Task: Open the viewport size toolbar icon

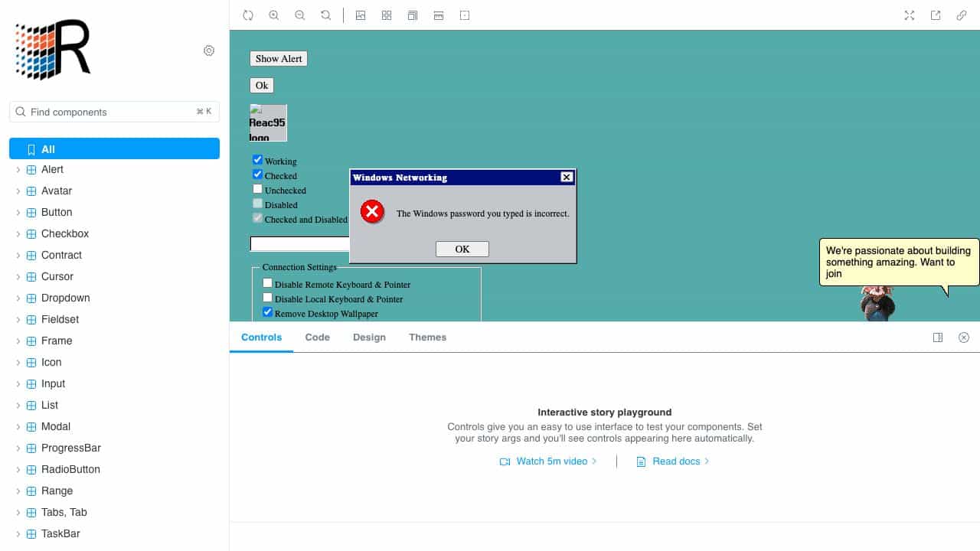Action: [x=413, y=15]
